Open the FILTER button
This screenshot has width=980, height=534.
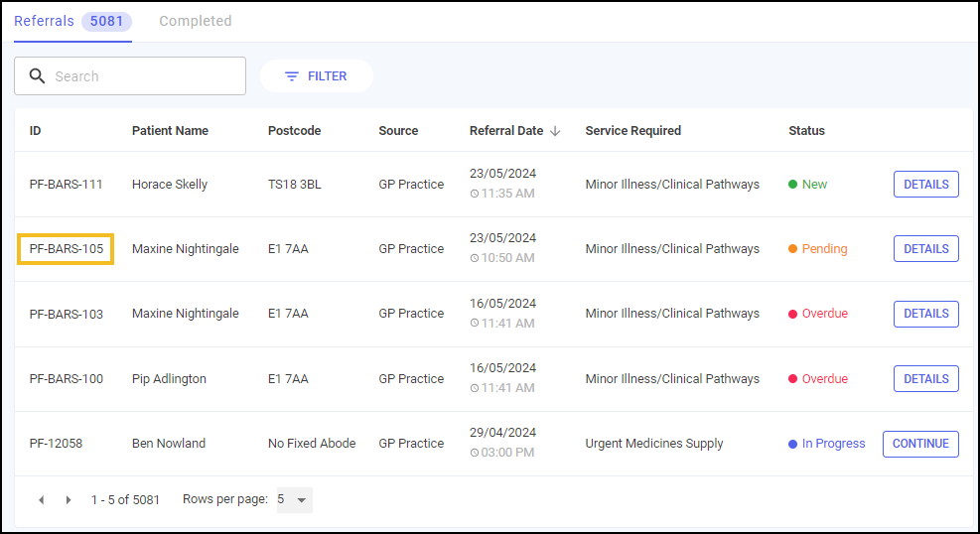click(x=317, y=76)
